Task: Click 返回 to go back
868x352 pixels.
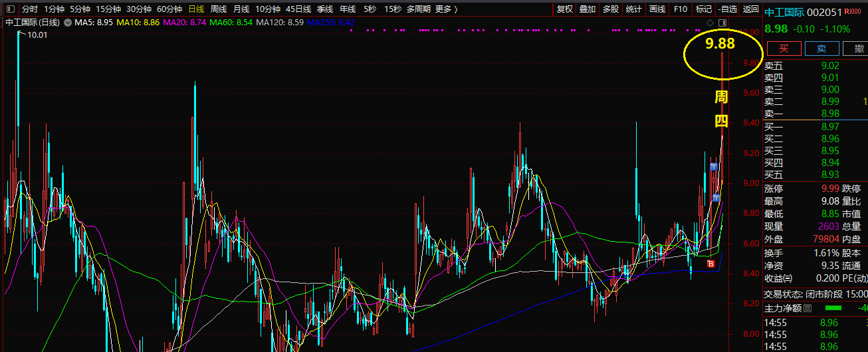Action: click(x=750, y=9)
